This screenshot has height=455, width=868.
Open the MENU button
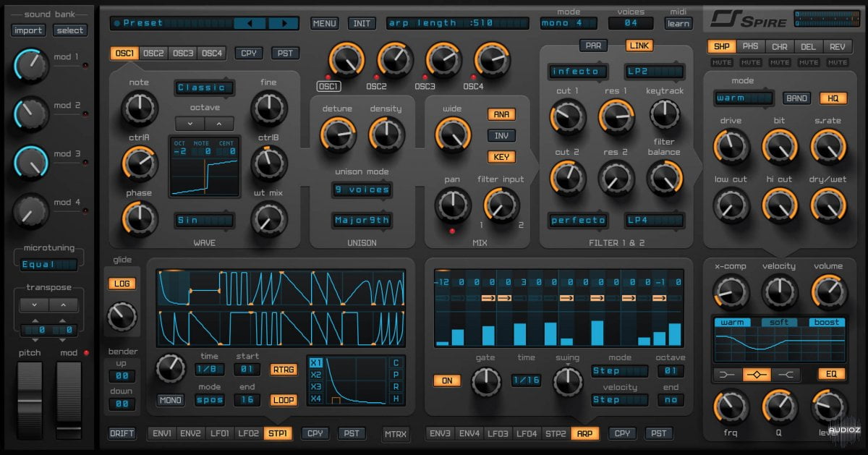point(325,23)
